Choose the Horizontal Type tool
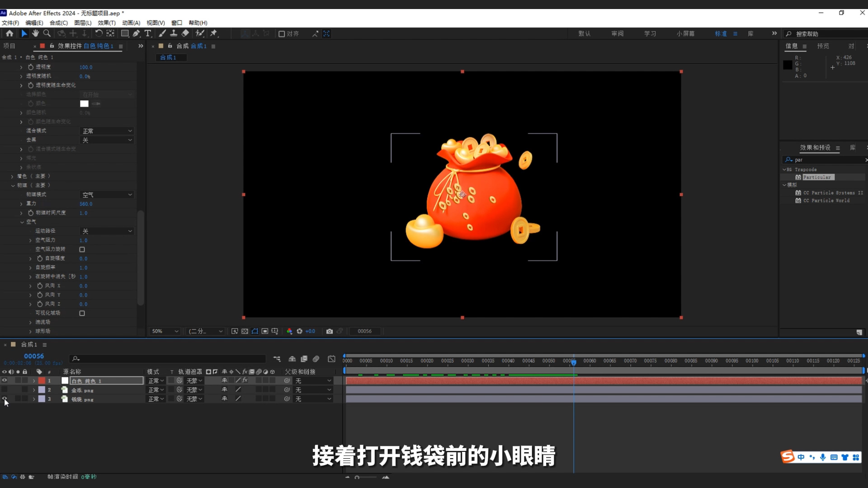 coord(148,33)
